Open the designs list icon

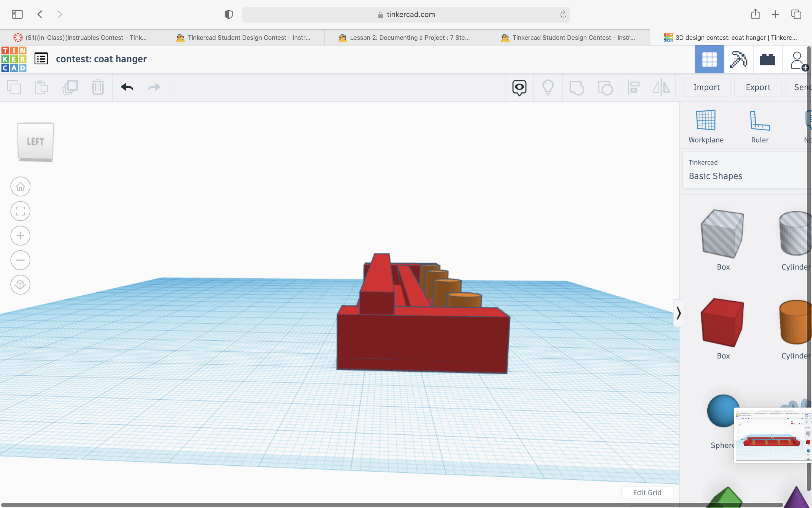(x=41, y=59)
